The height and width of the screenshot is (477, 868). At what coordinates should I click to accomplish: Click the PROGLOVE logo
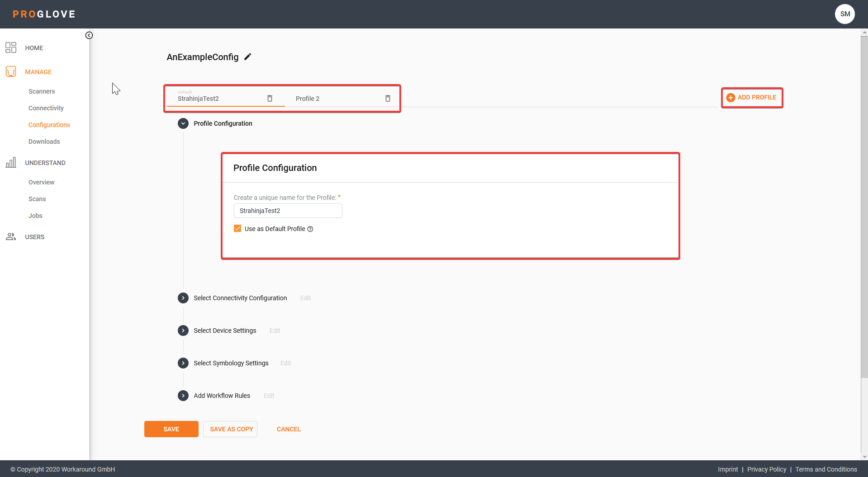click(44, 14)
